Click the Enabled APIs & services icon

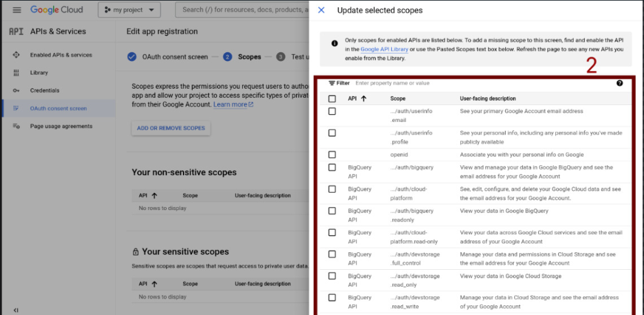point(16,55)
